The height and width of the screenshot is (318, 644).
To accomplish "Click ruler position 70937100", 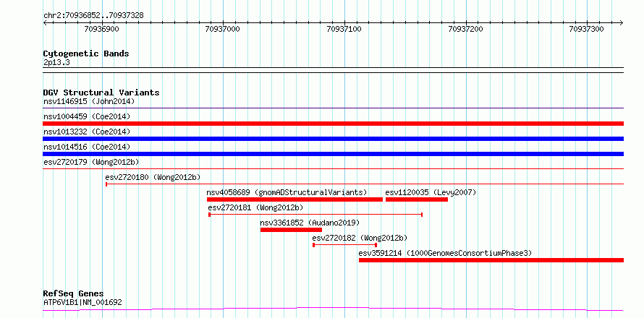I will pyautogui.click(x=344, y=29).
